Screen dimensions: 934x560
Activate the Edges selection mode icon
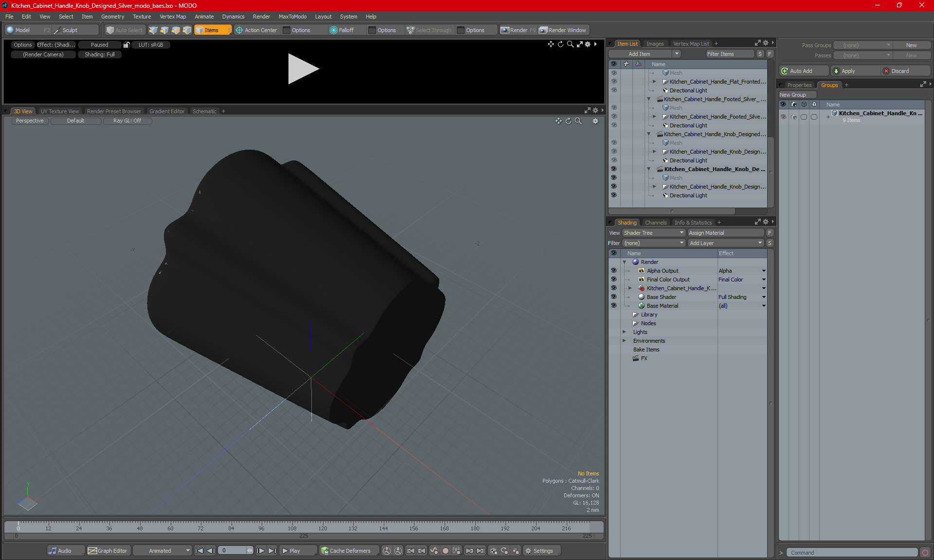click(x=164, y=30)
